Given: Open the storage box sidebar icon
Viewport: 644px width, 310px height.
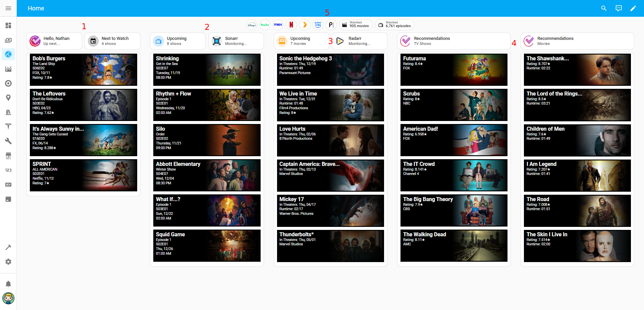Looking at the screenshot, I should (8, 199).
